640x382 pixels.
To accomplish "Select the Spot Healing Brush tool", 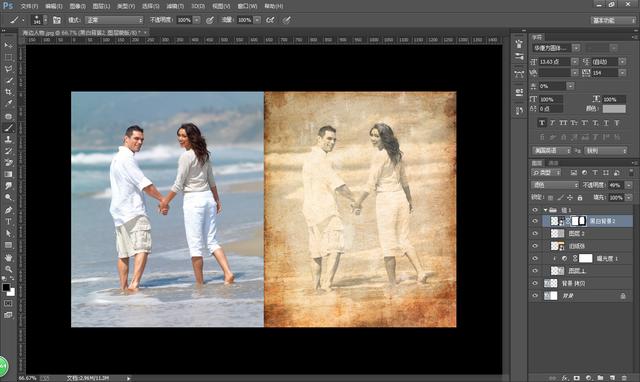I will tap(8, 116).
